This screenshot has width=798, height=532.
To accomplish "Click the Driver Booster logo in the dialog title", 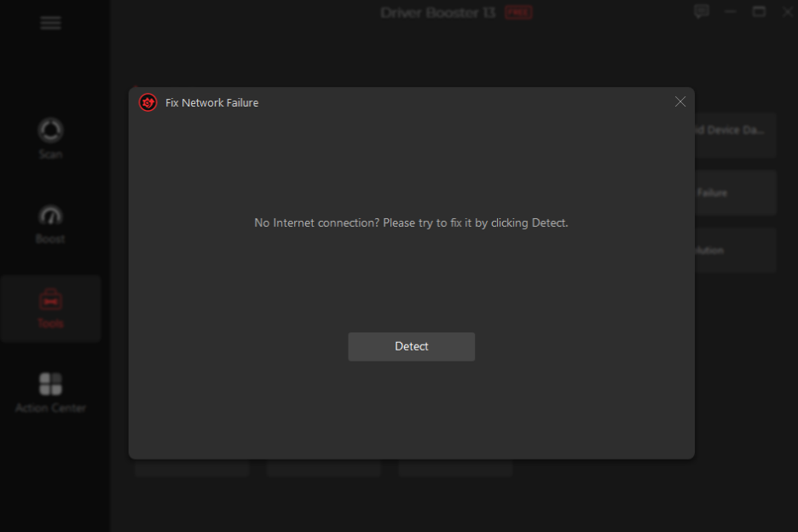I will [148, 103].
